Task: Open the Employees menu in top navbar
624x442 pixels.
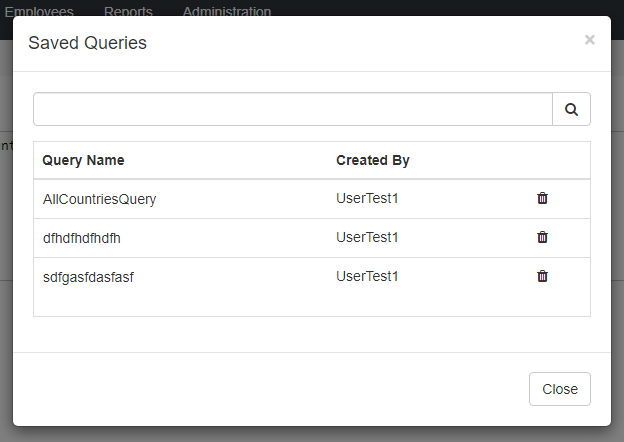Action: (x=39, y=11)
